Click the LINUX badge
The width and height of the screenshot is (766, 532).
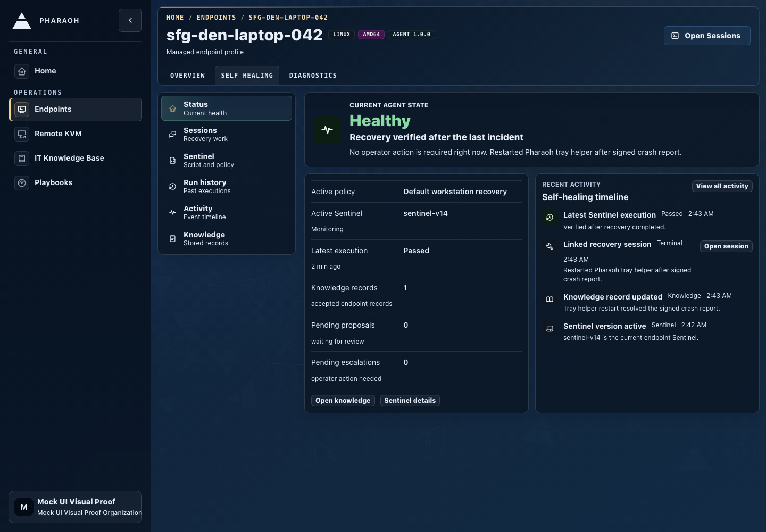click(x=342, y=35)
